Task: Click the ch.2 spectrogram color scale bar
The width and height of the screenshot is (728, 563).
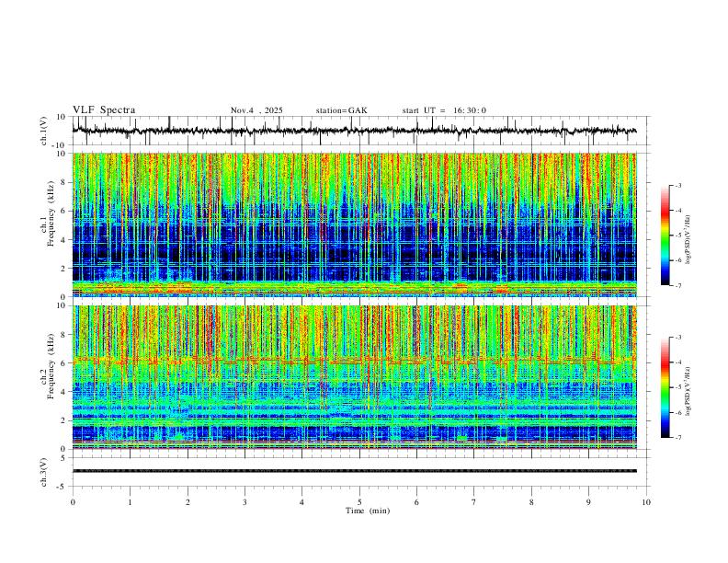Action: 665,387
